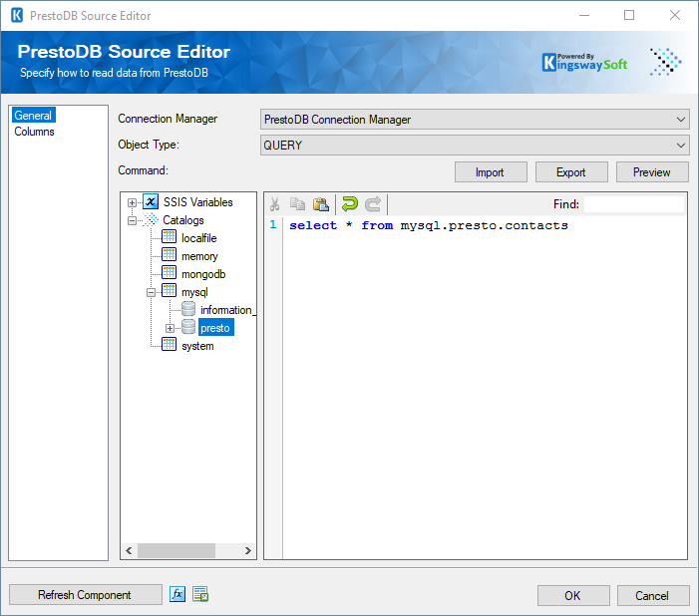Click the 'from' keyword in the editor
The height and width of the screenshot is (616, 699).
pos(377,225)
